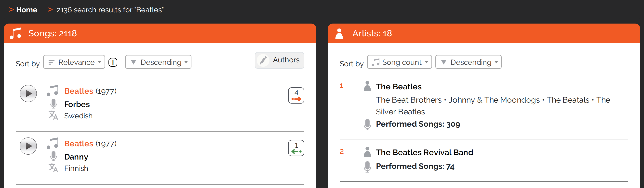Screen dimensions: 644x188
Task: Open the artists Song count sort dropdown
Action: [x=399, y=62]
